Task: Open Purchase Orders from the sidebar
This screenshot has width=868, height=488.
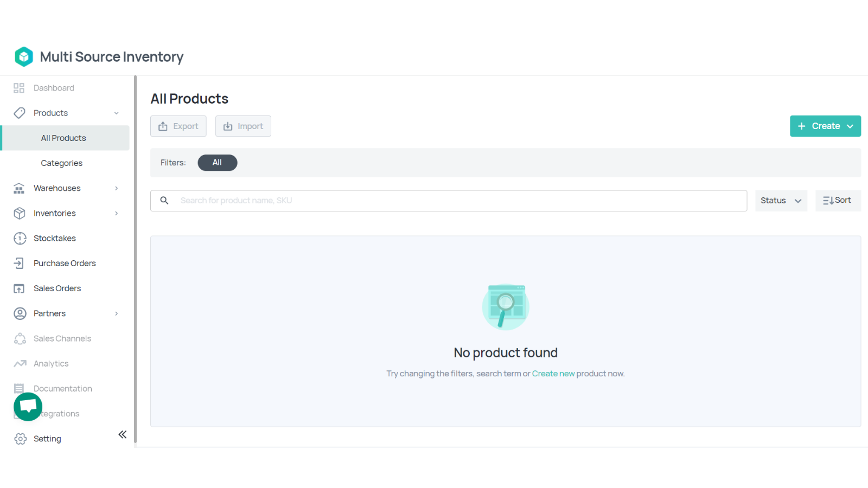Action: coord(64,263)
